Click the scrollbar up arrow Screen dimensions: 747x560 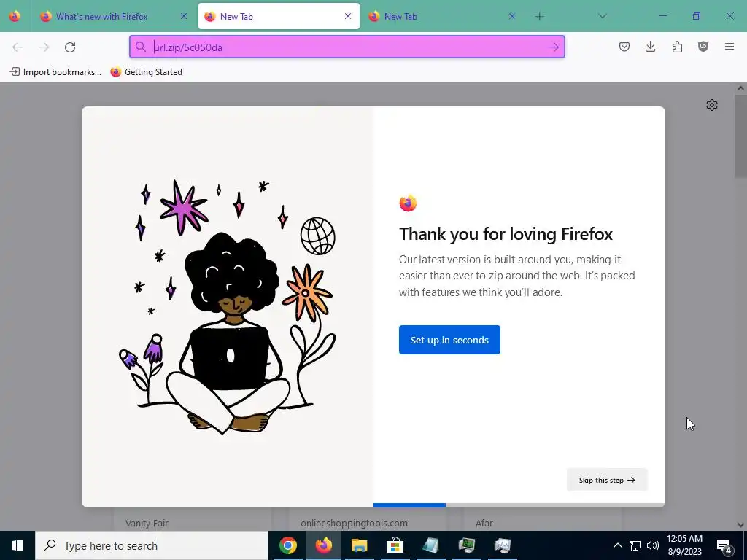coord(740,87)
